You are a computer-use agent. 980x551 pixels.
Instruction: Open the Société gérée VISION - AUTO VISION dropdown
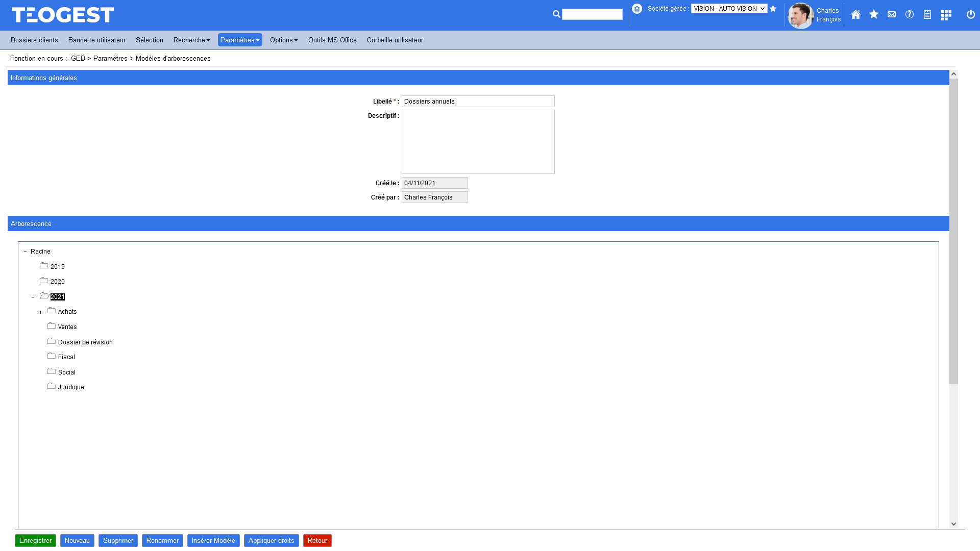coord(729,9)
